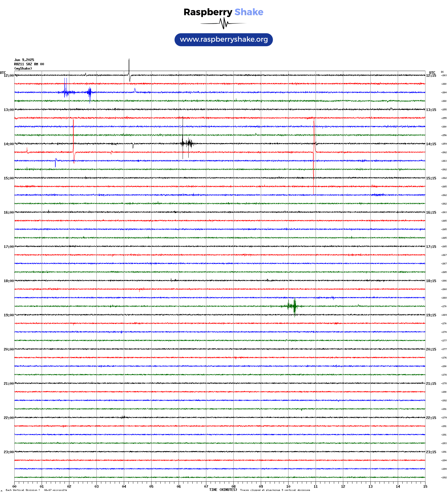Click the '13:15' end time label
This screenshot has height=494, width=448.
pyautogui.click(x=431, y=110)
